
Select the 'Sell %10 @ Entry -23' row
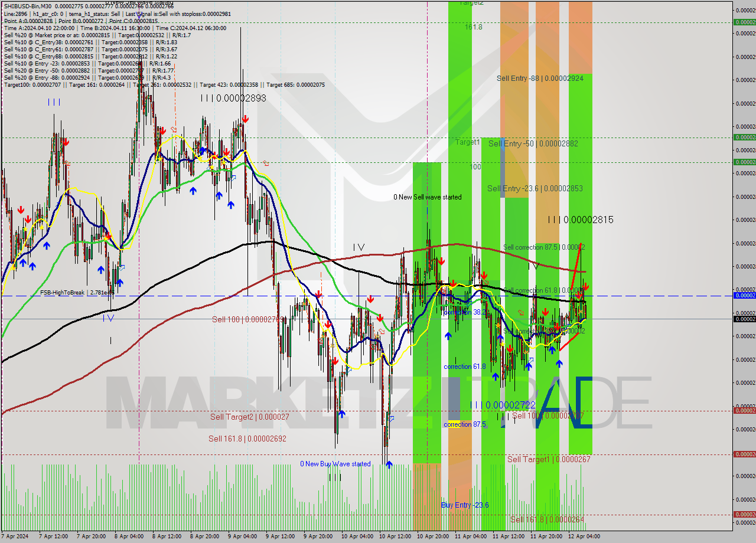[x=87, y=63]
